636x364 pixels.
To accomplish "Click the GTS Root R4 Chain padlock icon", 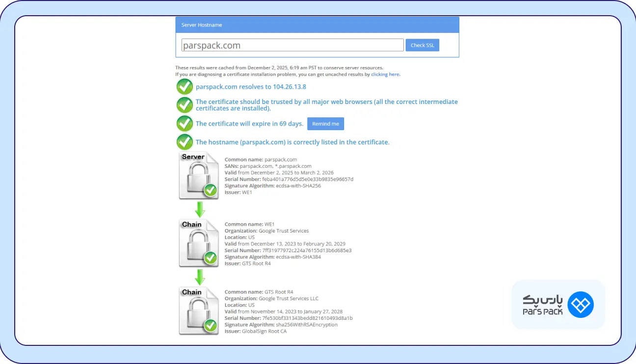I will 199,311.
